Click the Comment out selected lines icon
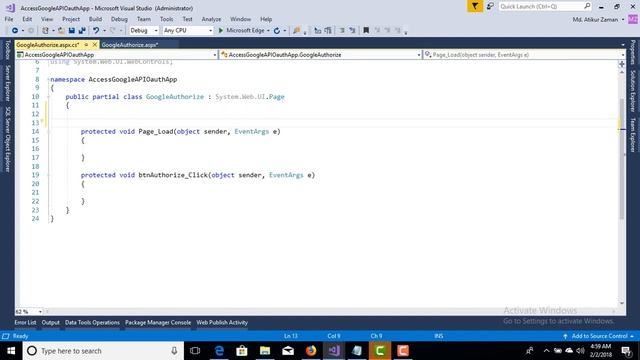Screen dimensions: 640x360 342,31
